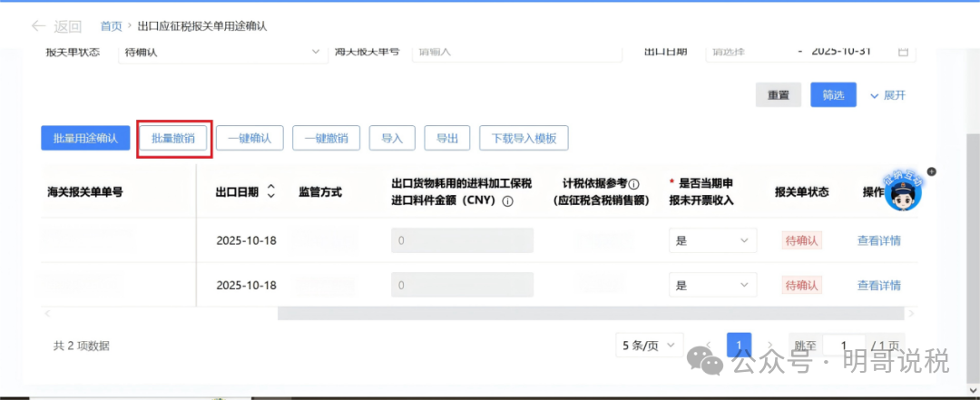Click the horizontal table scrollbar

click(x=590, y=313)
